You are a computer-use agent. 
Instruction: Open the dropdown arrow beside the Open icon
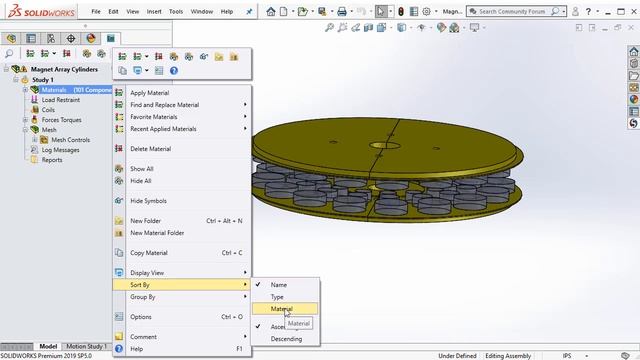coord(312,11)
